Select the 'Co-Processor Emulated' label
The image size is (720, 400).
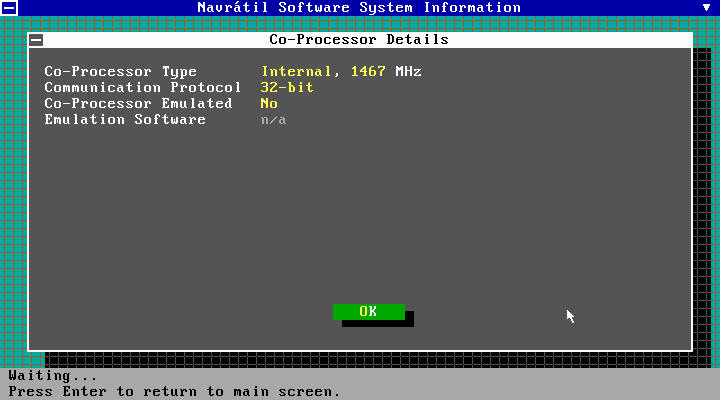click(x=138, y=103)
